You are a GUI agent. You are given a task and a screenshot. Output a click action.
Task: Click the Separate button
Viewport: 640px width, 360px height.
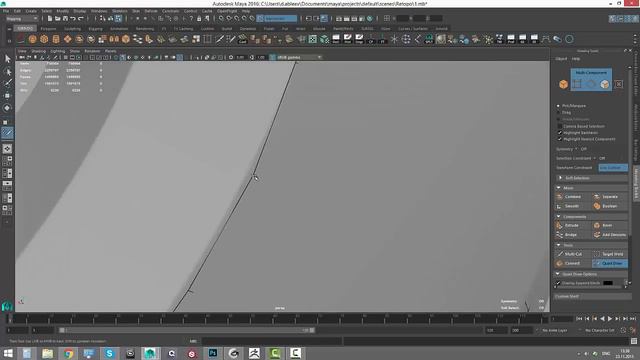(610, 197)
